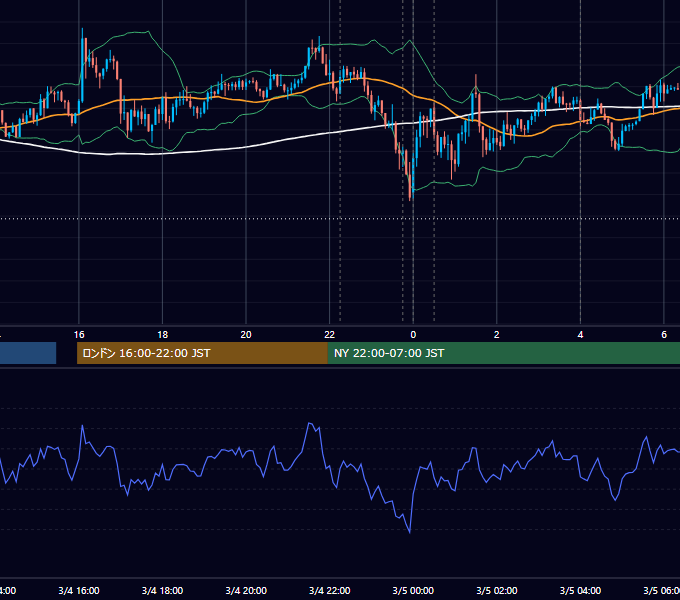
Task: Click the blue session bar before the ロンドン bar
Action: (28, 353)
